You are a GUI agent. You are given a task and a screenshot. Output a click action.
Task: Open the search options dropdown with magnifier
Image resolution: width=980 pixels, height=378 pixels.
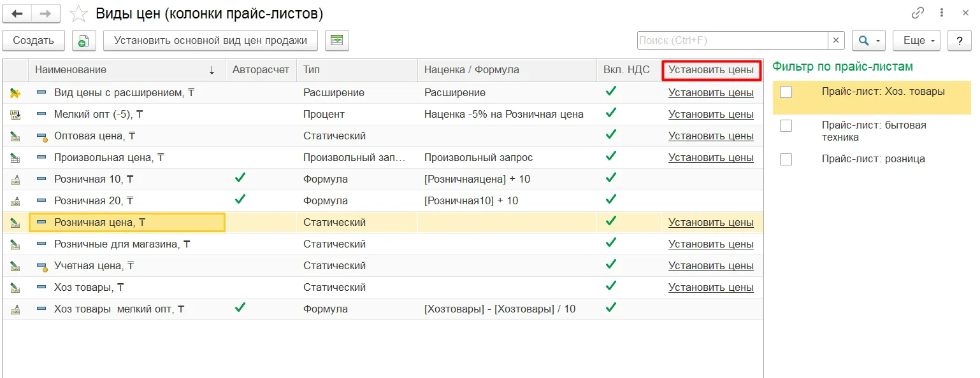pyautogui.click(x=868, y=41)
